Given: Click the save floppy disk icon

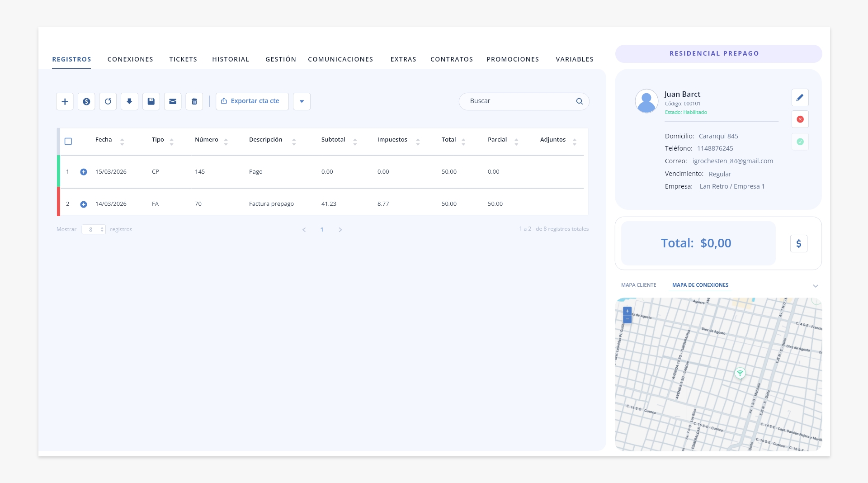Looking at the screenshot, I should tap(151, 101).
